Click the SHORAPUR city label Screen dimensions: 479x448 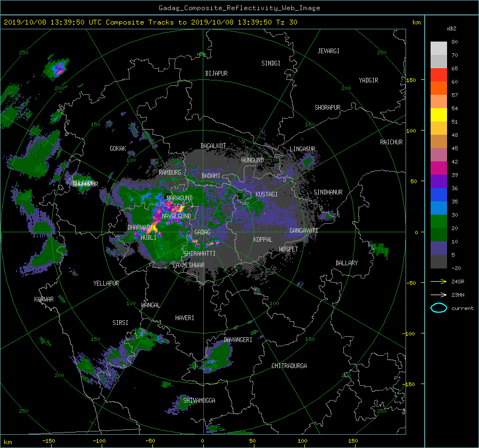click(327, 108)
